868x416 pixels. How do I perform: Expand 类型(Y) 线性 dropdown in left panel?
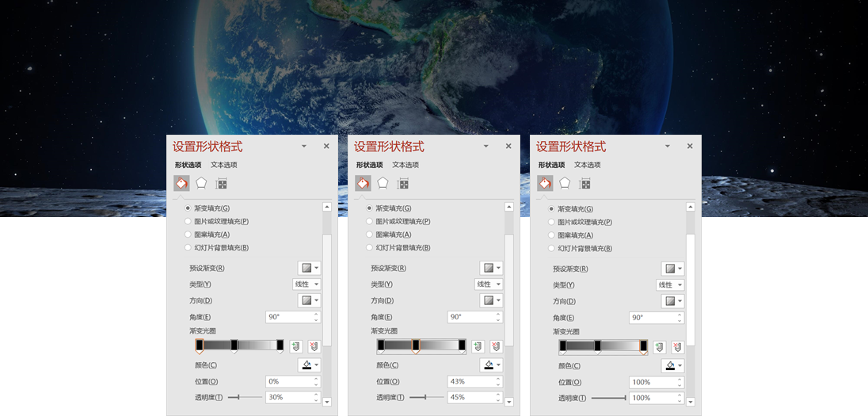[307, 284]
